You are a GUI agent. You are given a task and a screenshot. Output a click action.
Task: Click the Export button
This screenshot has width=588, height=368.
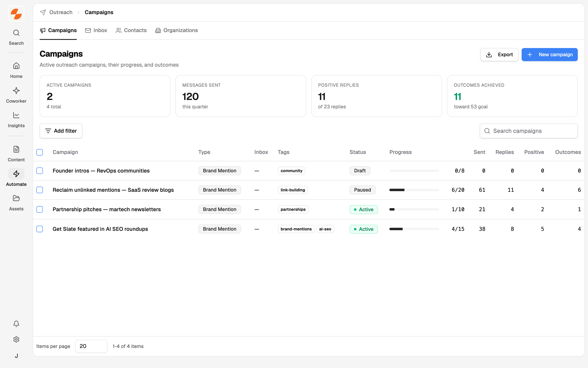pyautogui.click(x=499, y=55)
